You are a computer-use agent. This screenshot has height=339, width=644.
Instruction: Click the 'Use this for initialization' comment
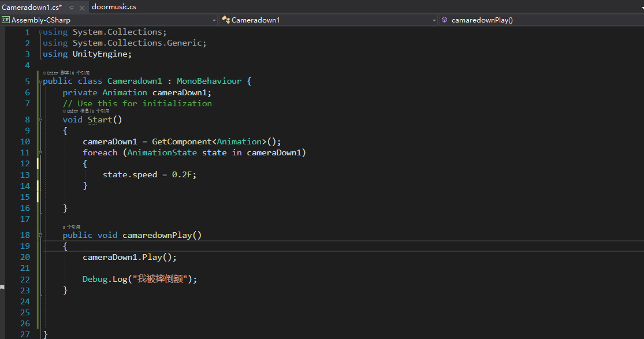point(137,103)
